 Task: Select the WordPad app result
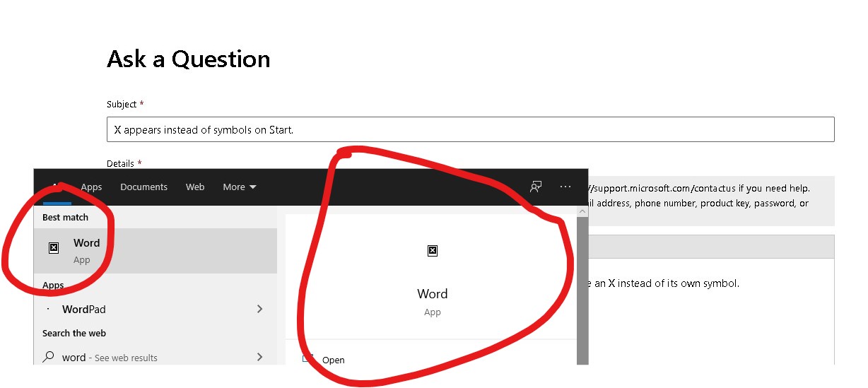[x=156, y=309]
